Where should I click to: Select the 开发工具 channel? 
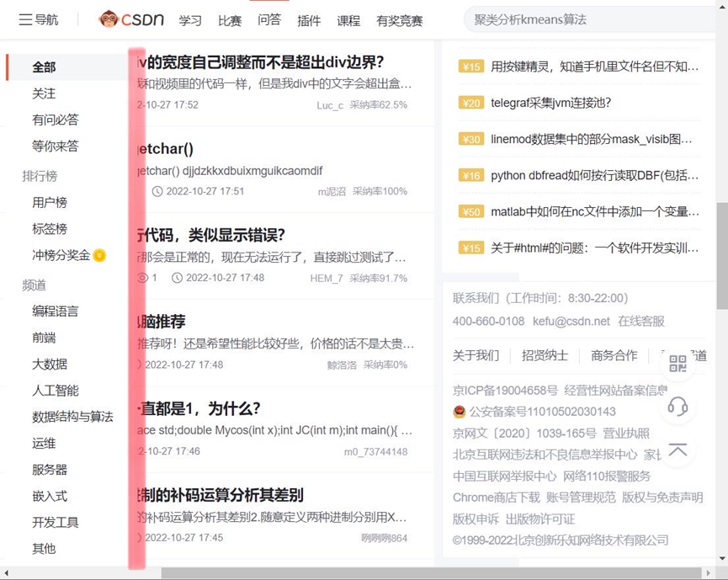[x=56, y=523]
